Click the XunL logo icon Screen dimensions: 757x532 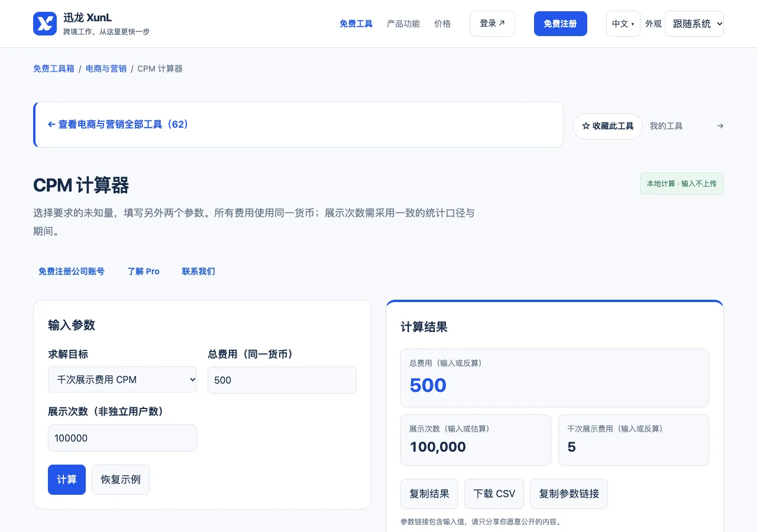(x=45, y=24)
